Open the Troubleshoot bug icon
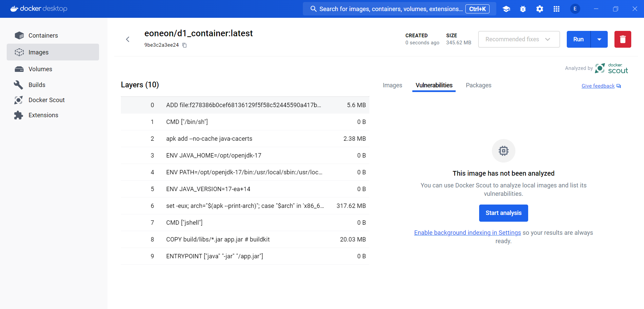Image resolution: width=644 pixels, height=309 pixels. click(x=523, y=9)
